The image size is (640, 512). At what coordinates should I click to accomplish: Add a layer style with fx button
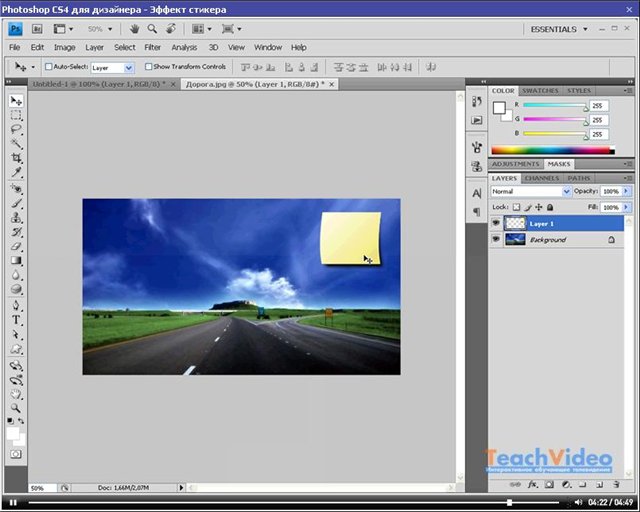pos(533,484)
